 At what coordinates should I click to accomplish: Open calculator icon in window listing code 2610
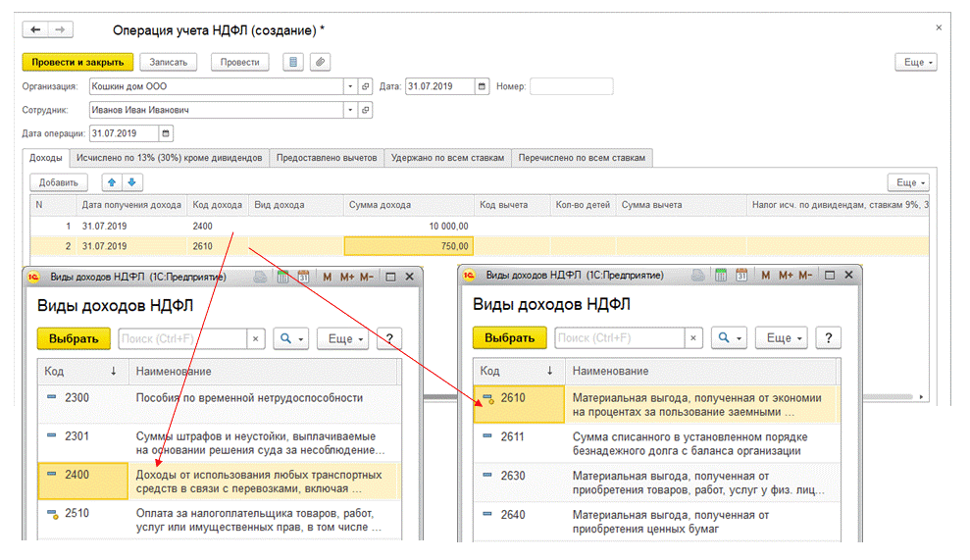click(720, 277)
